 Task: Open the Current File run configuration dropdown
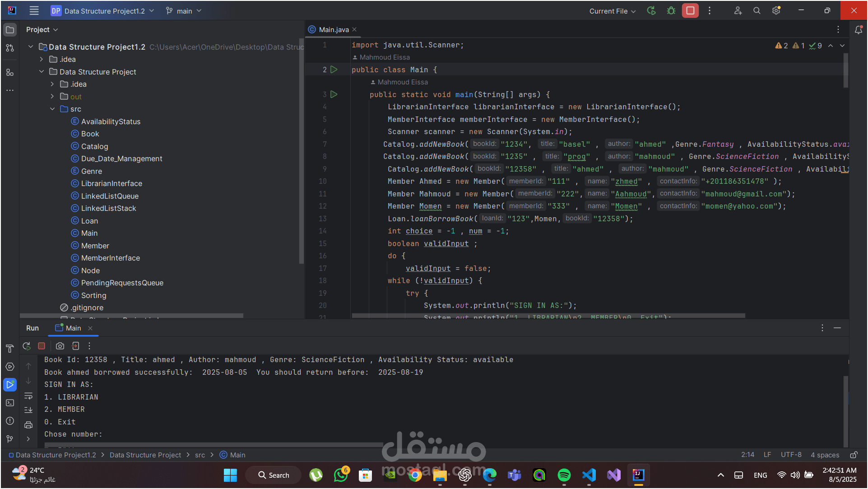tap(612, 11)
